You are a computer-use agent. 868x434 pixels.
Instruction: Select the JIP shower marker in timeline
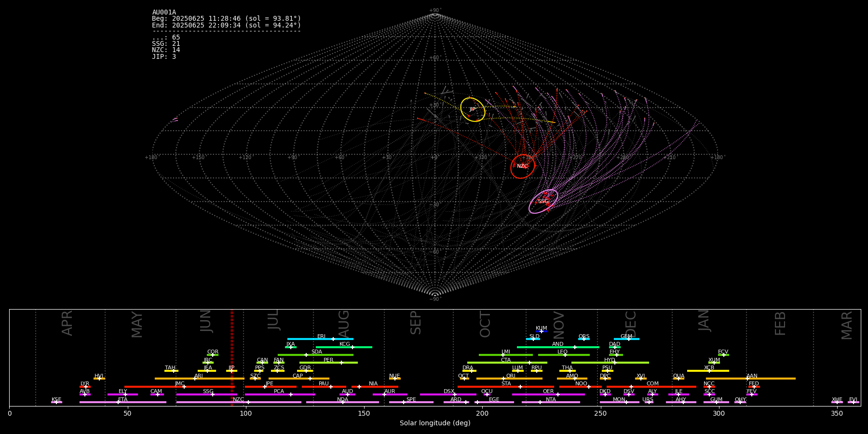(231, 371)
